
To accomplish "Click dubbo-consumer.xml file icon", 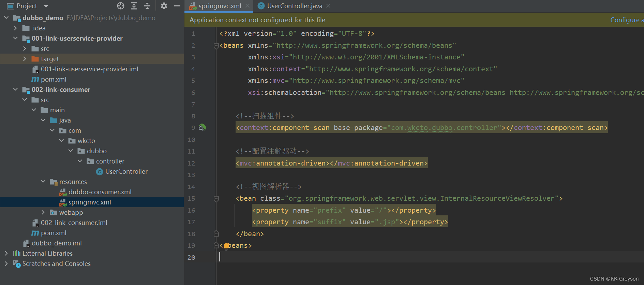I will point(63,192).
